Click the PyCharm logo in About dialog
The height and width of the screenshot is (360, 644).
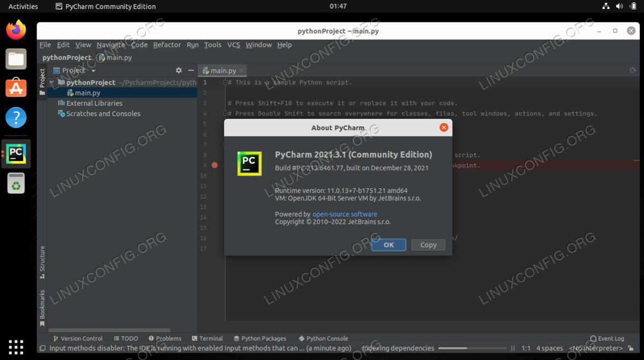click(x=250, y=164)
